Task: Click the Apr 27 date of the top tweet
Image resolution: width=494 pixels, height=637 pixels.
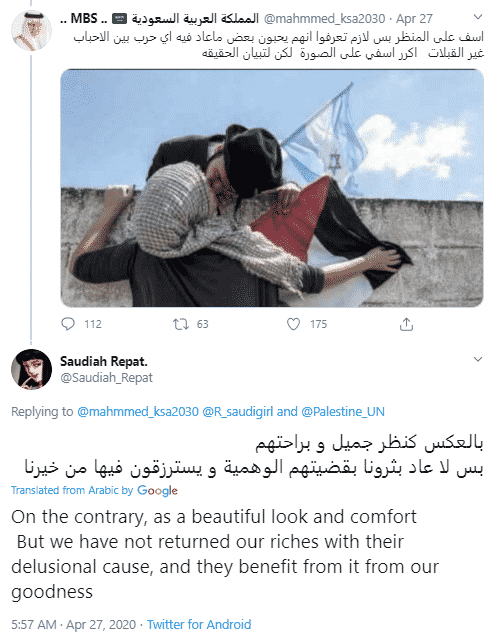Action: point(414,19)
